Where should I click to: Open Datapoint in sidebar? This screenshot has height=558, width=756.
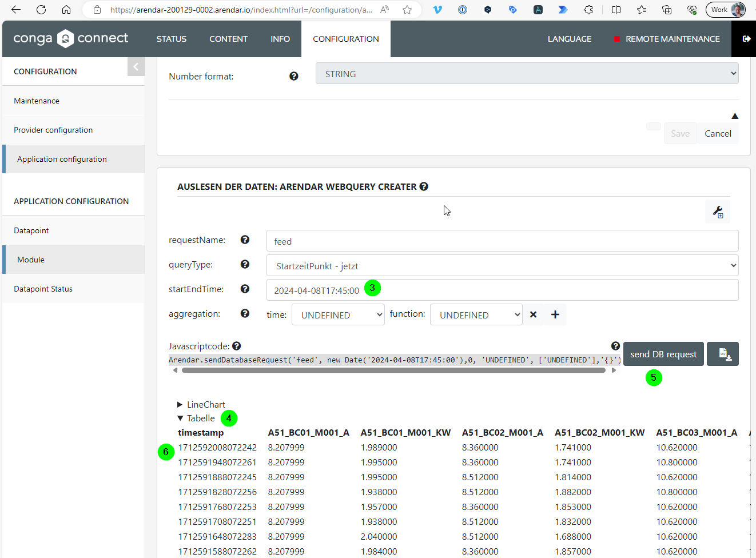(x=73, y=230)
